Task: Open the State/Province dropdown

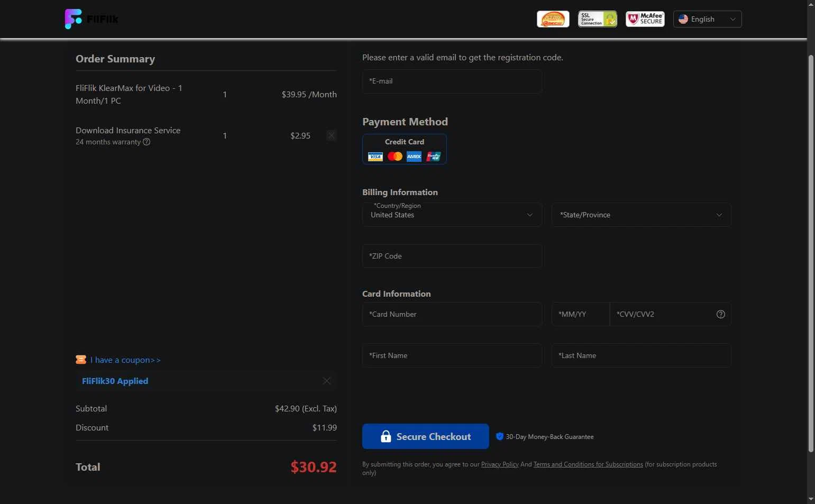Action: (x=641, y=215)
